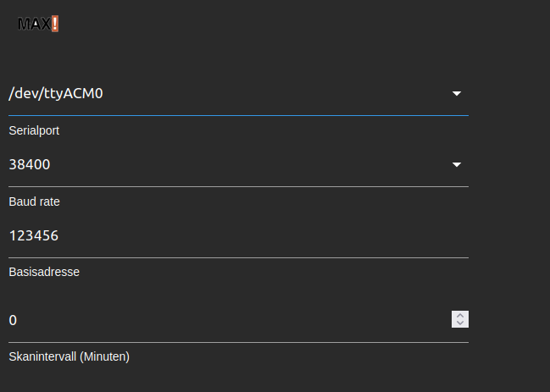Click the Baud rate label

tap(35, 202)
